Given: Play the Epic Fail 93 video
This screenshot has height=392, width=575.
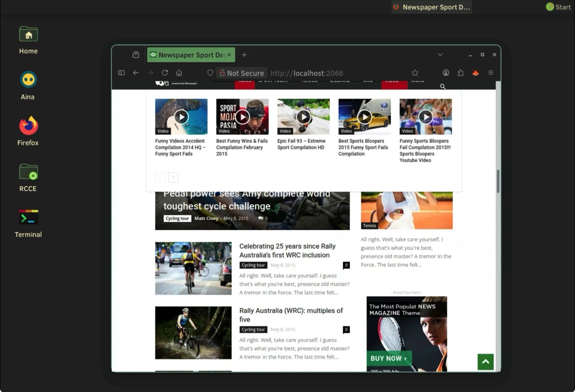Looking at the screenshot, I should pyautogui.click(x=303, y=116).
